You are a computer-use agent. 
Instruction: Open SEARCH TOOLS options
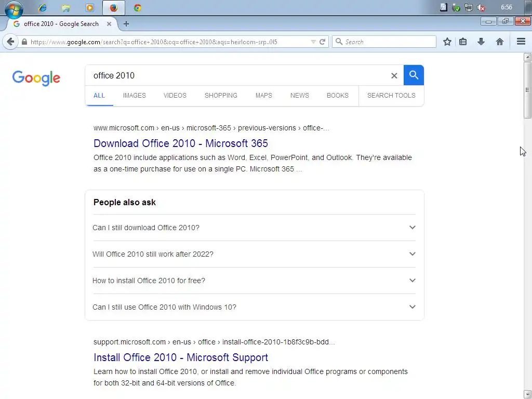click(391, 96)
